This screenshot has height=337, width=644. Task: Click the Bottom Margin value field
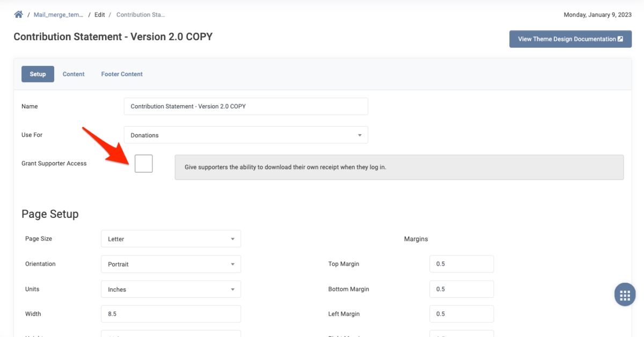(461, 289)
